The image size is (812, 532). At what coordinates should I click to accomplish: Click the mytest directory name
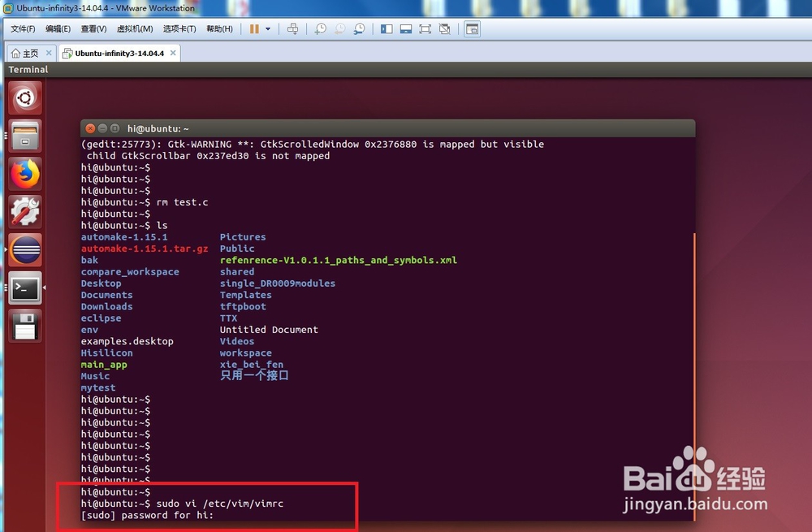[98, 387]
